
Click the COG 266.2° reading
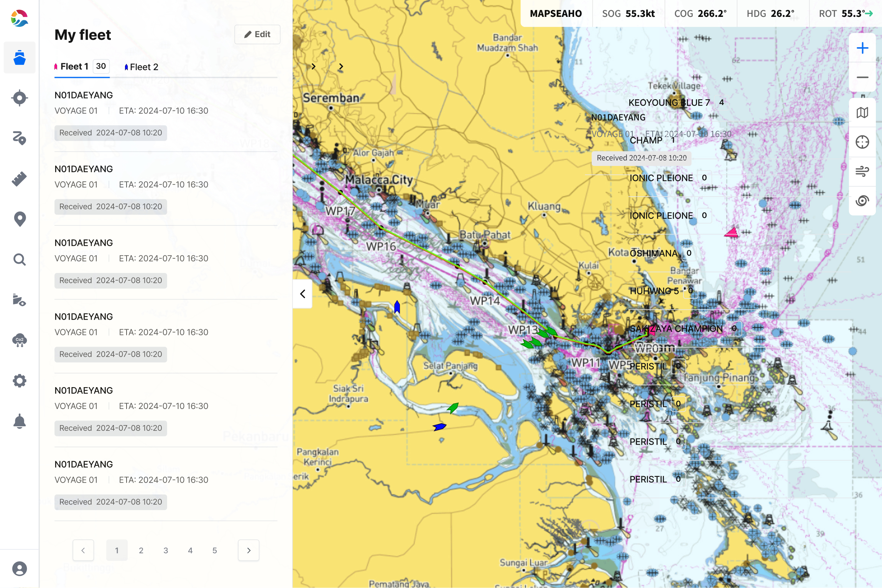point(700,13)
